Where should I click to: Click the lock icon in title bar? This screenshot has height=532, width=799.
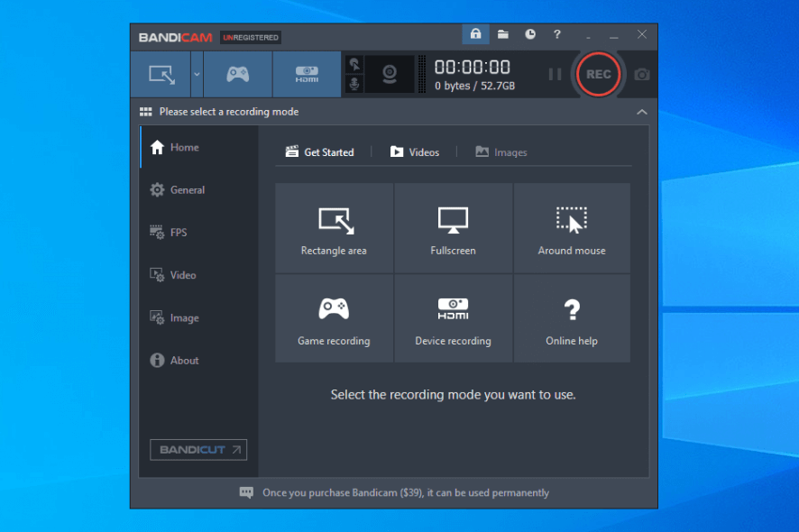pyautogui.click(x=475, y=34)
